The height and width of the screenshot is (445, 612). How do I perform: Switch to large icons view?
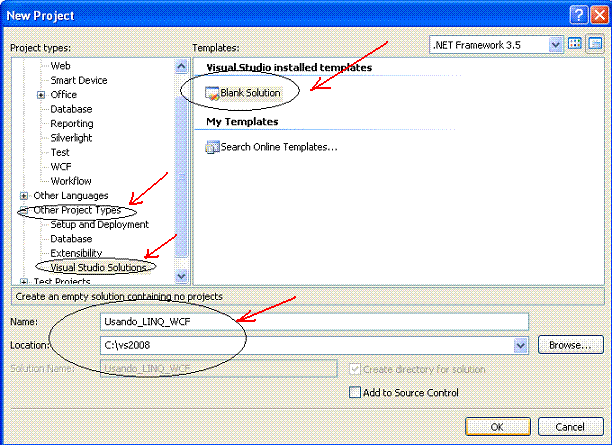tap(575, 45)
